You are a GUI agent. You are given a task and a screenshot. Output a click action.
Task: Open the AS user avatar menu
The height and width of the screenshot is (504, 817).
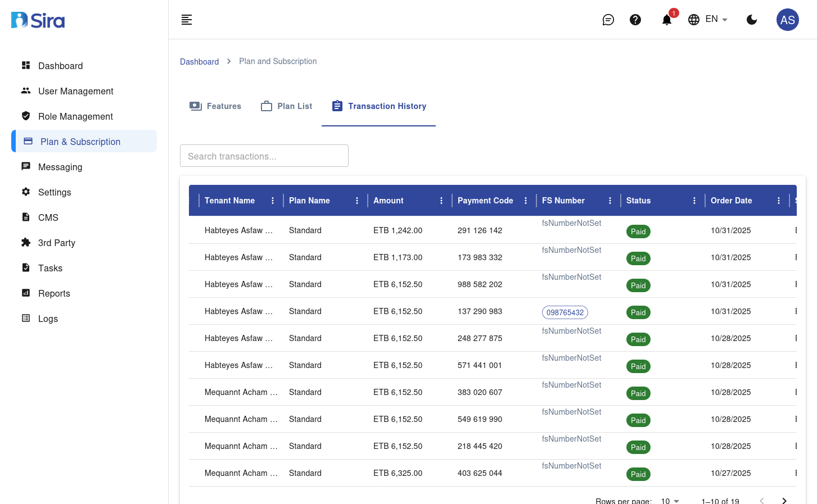coord(787,20)
